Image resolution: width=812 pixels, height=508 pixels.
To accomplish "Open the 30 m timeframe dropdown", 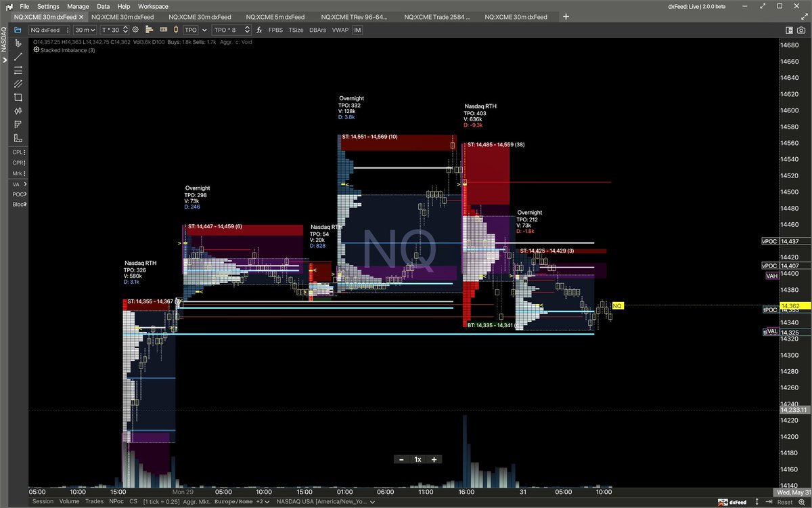I will (x=85, y=30).
